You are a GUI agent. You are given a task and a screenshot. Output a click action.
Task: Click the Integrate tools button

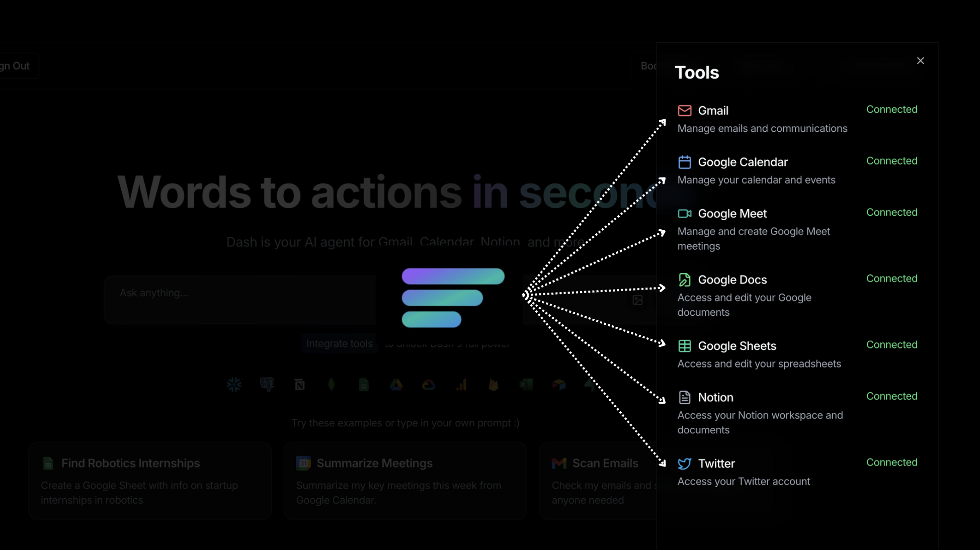(x=340, y=344)
